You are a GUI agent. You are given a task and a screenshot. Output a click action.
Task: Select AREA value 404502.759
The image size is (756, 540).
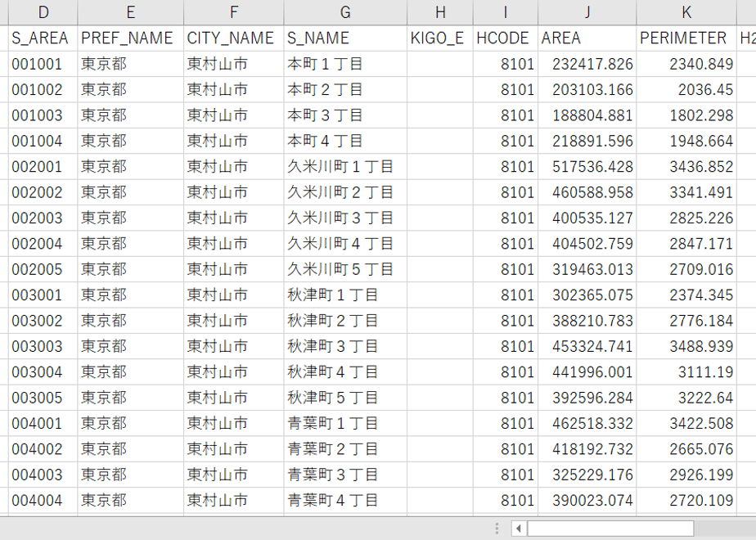587,244
